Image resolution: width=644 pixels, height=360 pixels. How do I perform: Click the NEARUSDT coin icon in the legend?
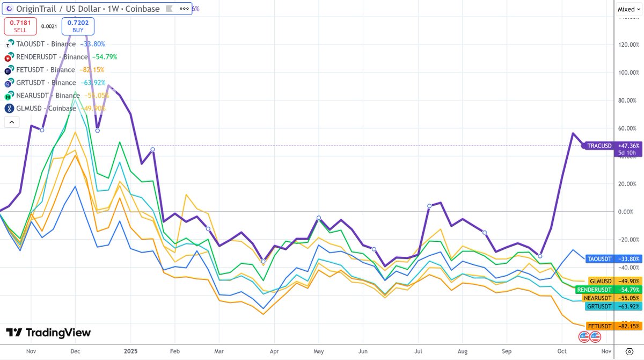(9, 96)
